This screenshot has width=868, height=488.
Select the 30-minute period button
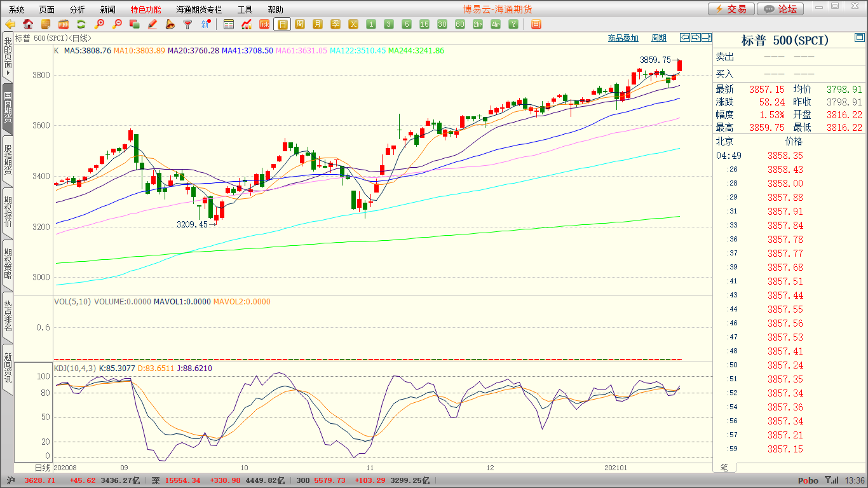tap(442, 25)
